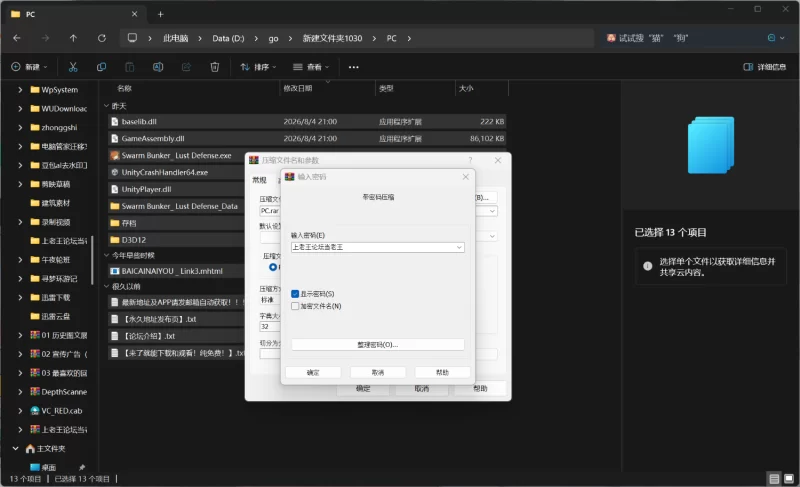Collapse the 昨天 file group
This screenshot has height=487, width=800.
107,106
